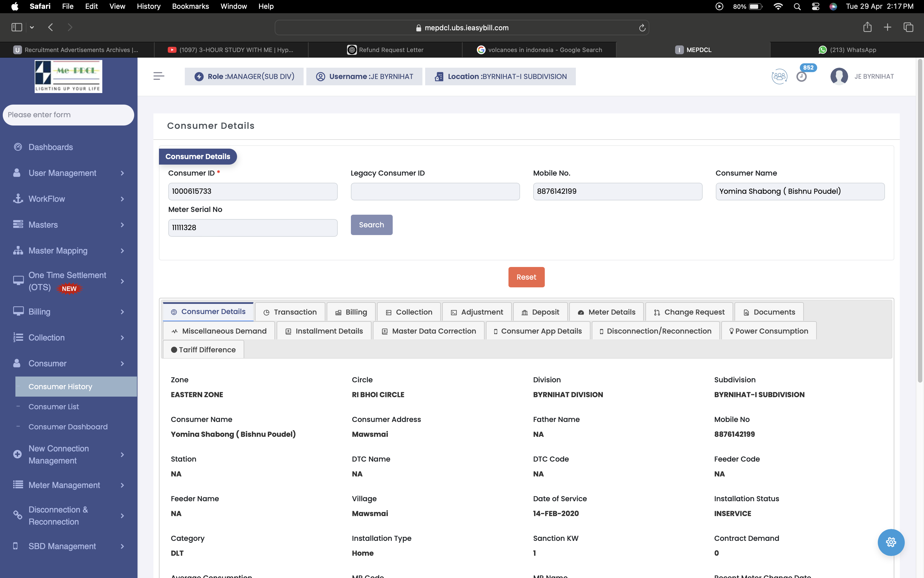This screenshot has width=924, height=578.
Task: Click the Disconnection & Reconnection link icon
Action: (18, 515)
